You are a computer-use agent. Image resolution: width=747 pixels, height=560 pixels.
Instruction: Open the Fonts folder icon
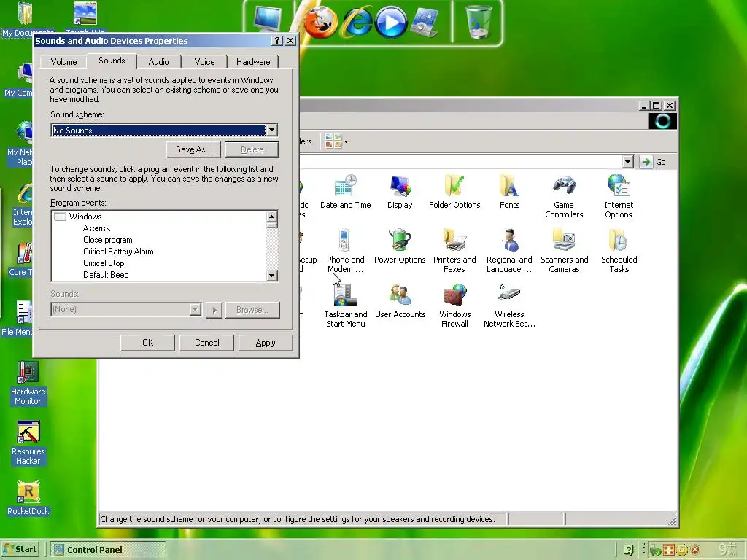(x=509, y=192)
